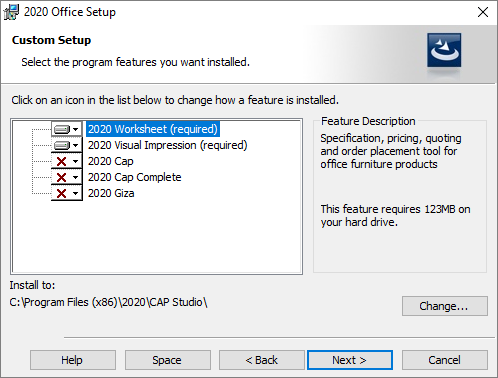Screen dimensions: 498x378
Task: Click the hard drive icon for 2020 Visual Impression
Action: tap(62, 145)
